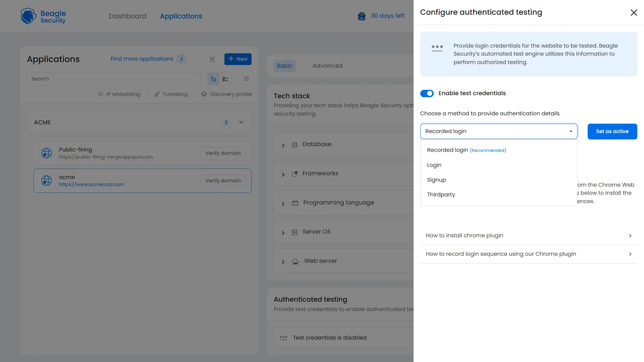The width and height of the screenshot is (644, 362).
Task: Click the Tunneling icon
Action: [157, 94]
